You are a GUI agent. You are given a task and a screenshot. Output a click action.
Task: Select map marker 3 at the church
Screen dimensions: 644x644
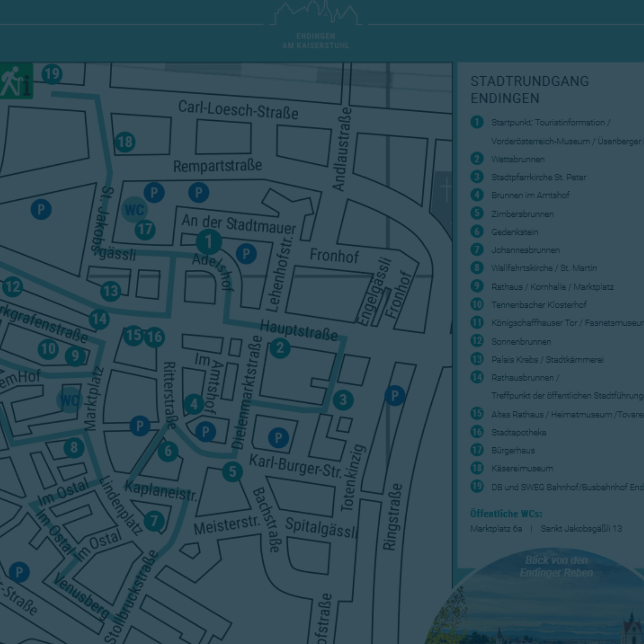[343, 400]
